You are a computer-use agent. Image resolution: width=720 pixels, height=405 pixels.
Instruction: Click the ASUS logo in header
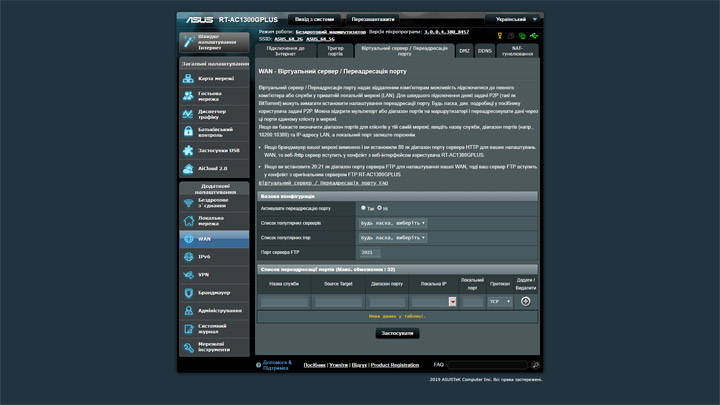click(199, 20)
